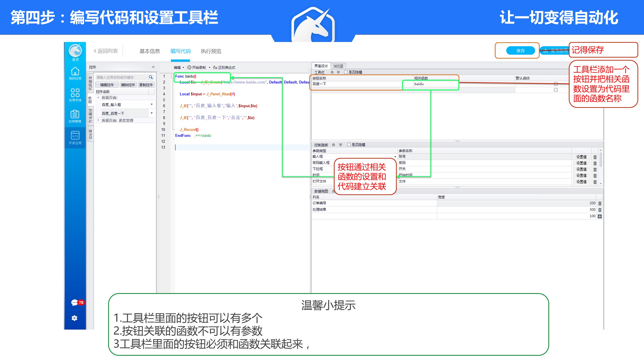Switch to the 浏览器 tab

(338, 66)
